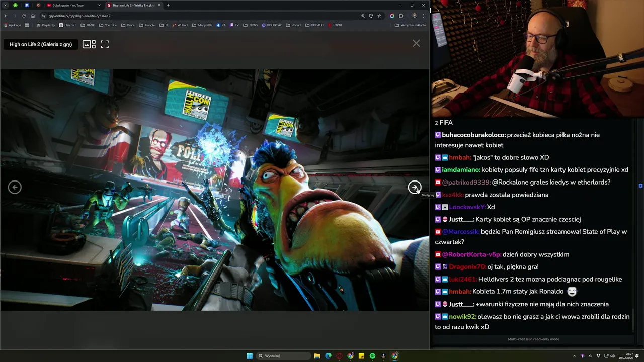Image resolution: width=644 pixels, height=362 pixels.
Task: Open the striped brown pinned tab
Action: (38, 5)
